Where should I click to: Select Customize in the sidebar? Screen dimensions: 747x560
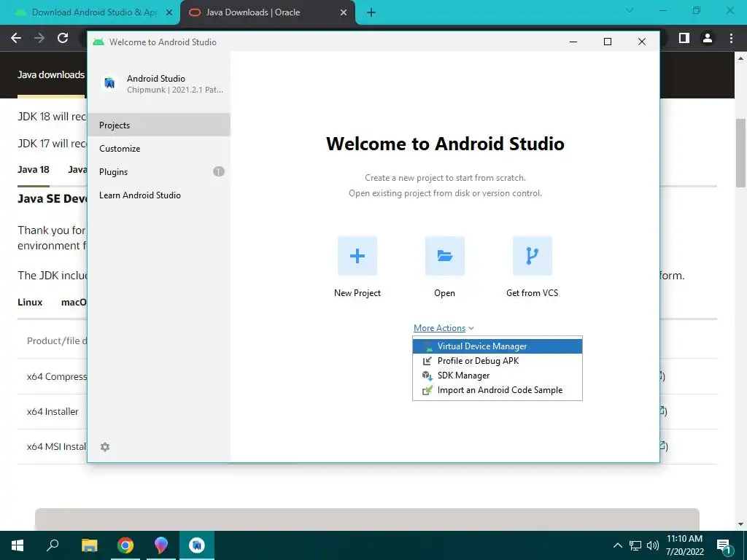[x=158, y=148]
